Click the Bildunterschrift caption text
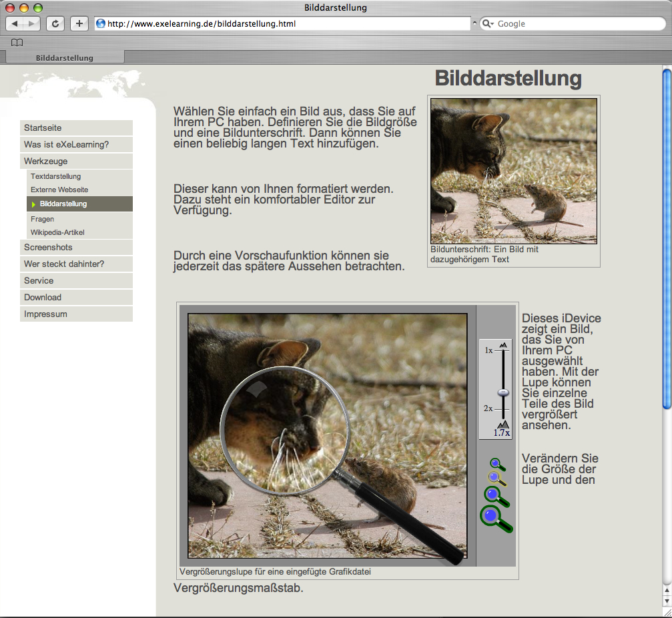 [484, 254]
